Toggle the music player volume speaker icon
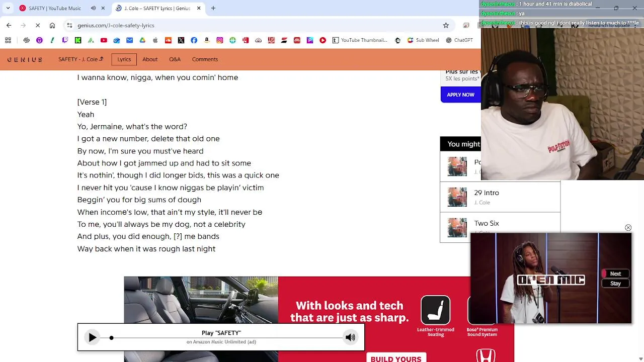This screenshot has height=362, width=644. (x=350, y=337)
